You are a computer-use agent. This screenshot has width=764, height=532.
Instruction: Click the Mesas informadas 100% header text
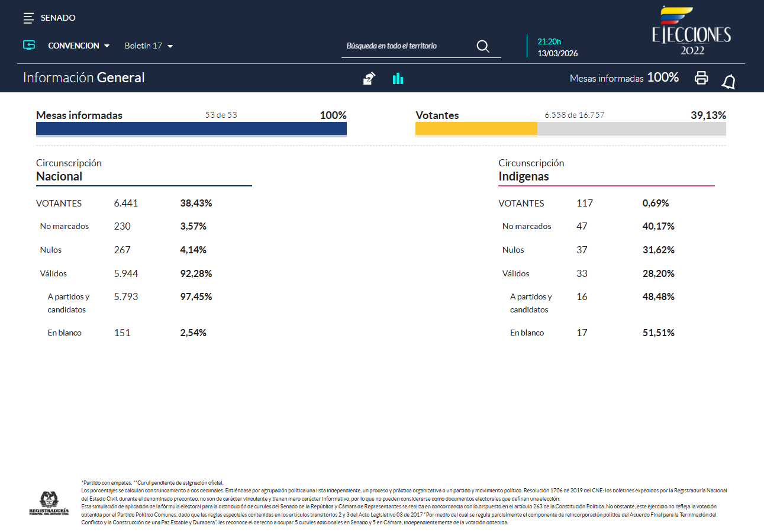pos(624,78)
